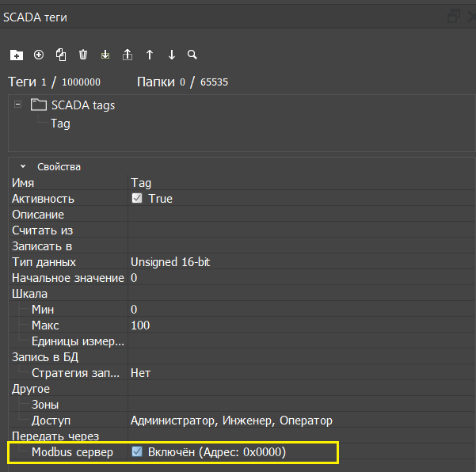Viewport: 476px width, 472px height.
Task: Move tag down with arrow icon
Action: click(x=172, y=55)
